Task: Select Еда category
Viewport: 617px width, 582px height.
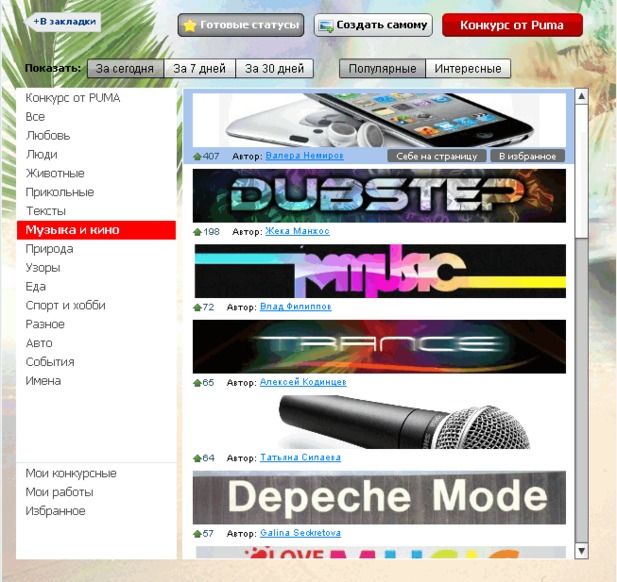Action: point(96,287)
